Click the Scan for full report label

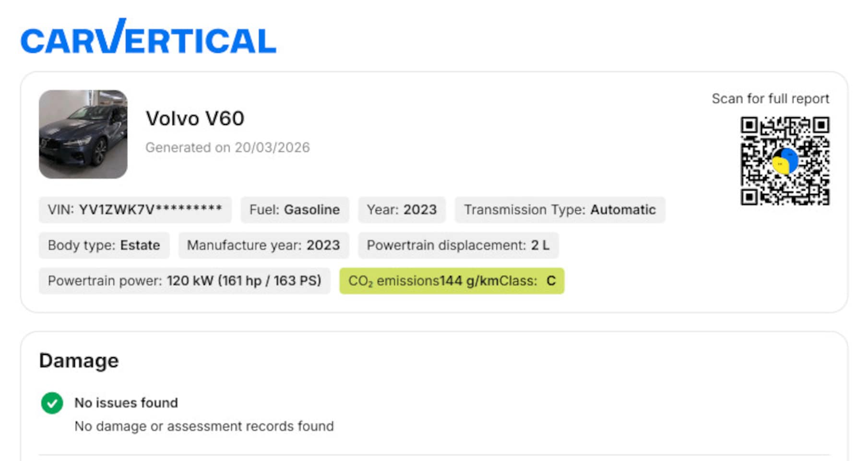[x=770, y=99]
